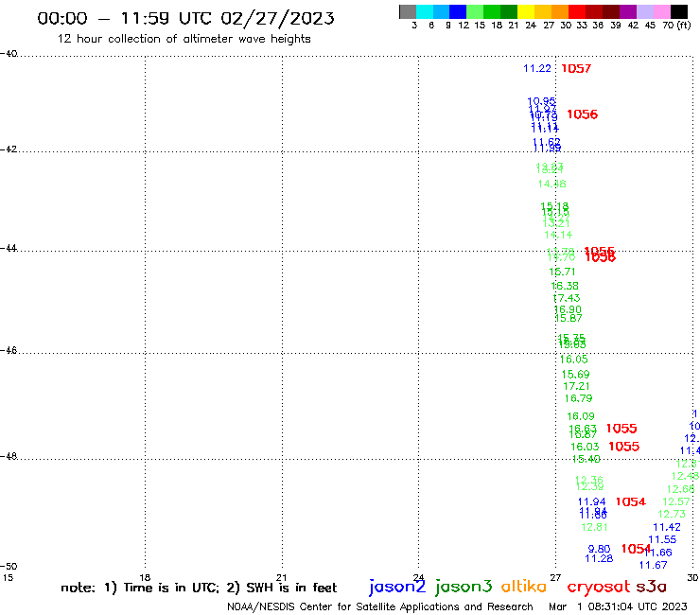Image resolution: width=700 pixels, height=615 pixels.
Task: Select the dark red 's3a' satellite label
Action: [651, 587]
